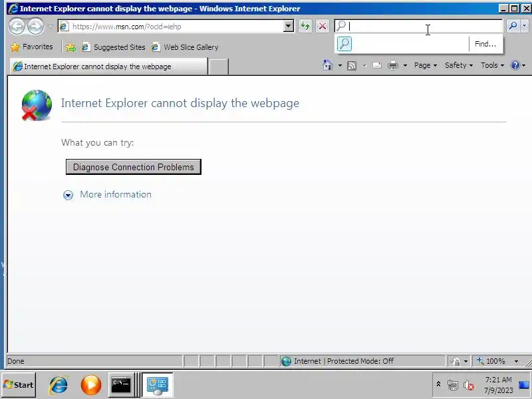Viewport: 532px width, 399px height.
Task: Open the Suggested Sites link
Action: [114, 47]
